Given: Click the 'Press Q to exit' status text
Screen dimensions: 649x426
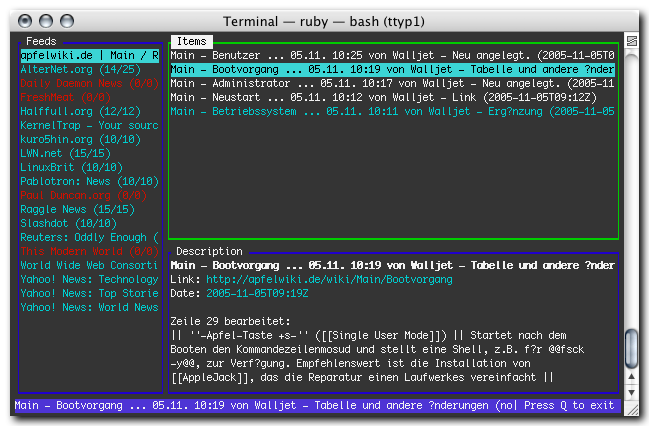Looking at the screenshot, I should 569,405.
